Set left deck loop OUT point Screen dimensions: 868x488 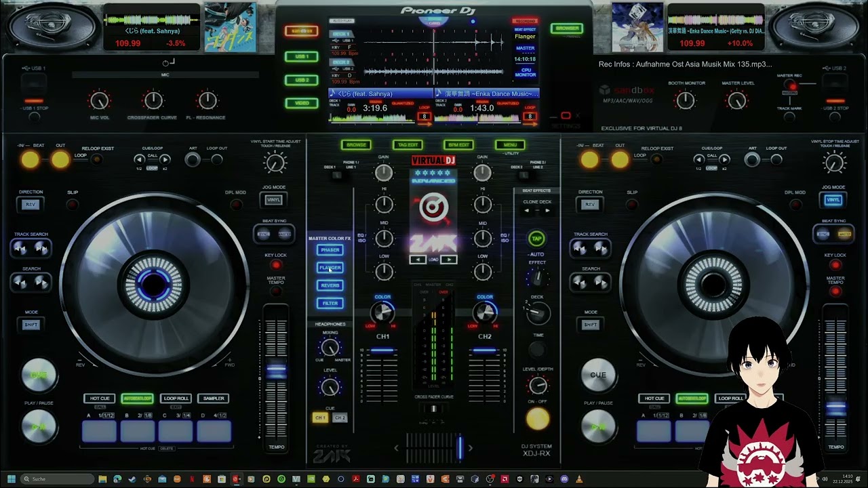point(60,160)
